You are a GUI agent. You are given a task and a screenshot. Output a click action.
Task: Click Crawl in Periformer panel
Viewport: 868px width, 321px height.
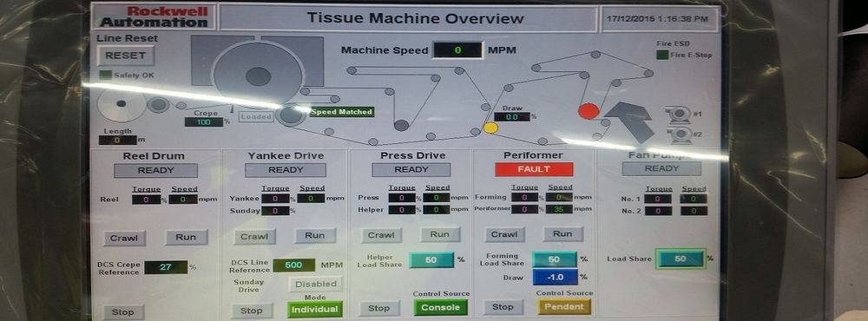[505, 234]
